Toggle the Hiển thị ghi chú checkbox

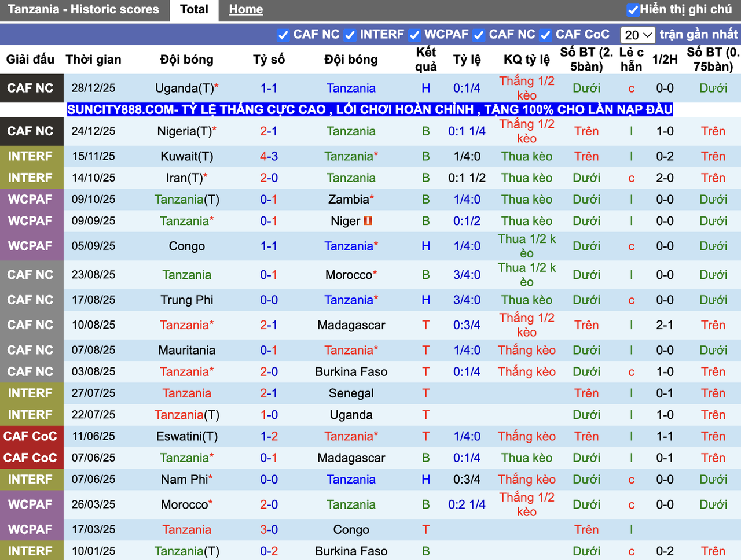[x=633, y=9]
